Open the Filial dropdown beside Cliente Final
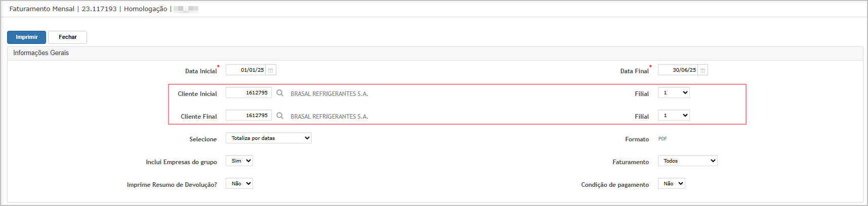 coord(674,116)
